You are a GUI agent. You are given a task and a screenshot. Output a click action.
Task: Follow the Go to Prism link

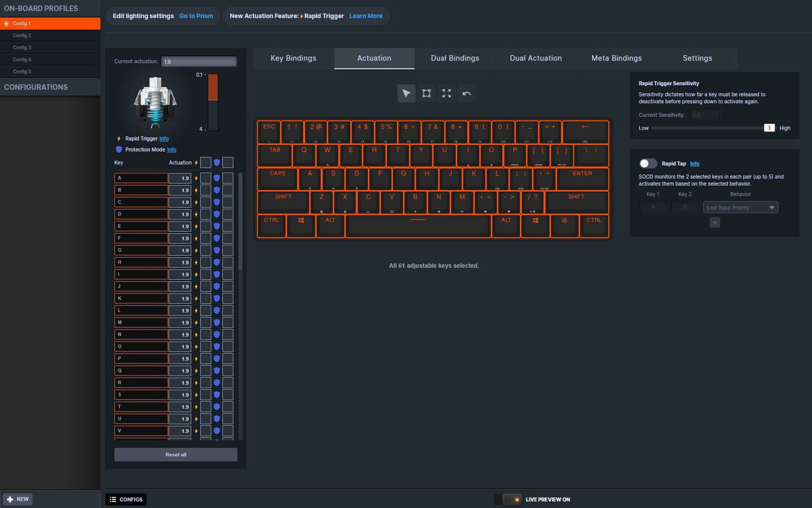click(196, 16)
